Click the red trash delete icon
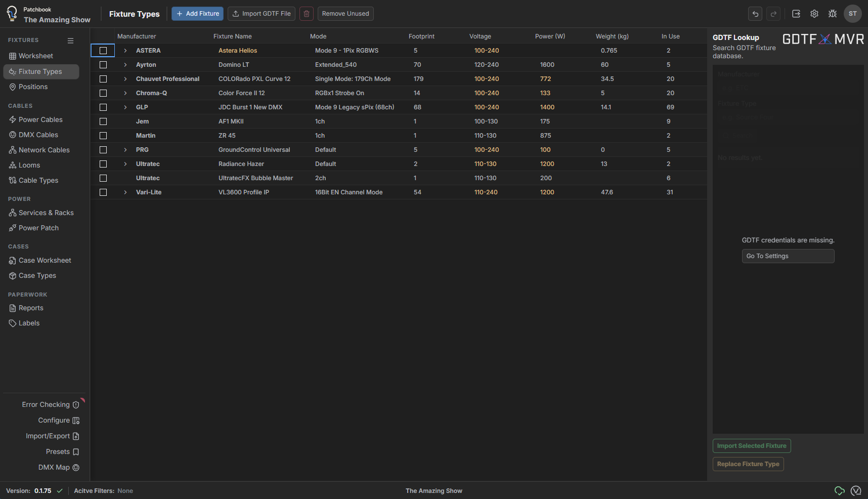The height and width of the screenshot is (499, 868). 307,14
